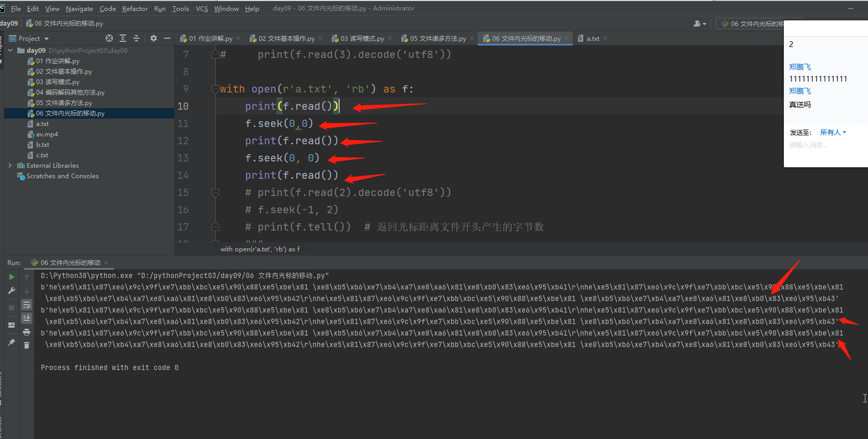Open Project panel settings gear
The width and height of the screenshot is (868, 439).
point(153,38)
